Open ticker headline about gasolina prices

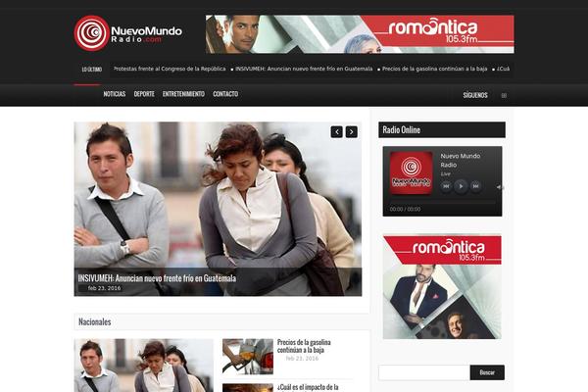(434, 69)
